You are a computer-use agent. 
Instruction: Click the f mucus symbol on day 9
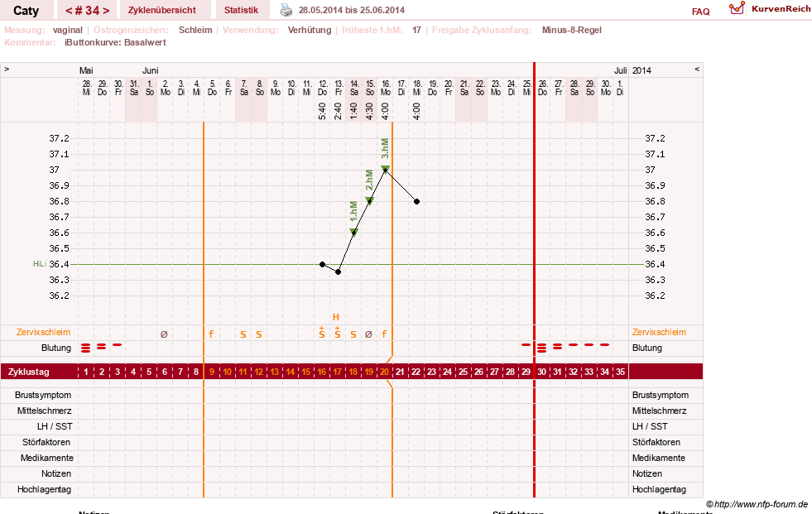point(211,334)
